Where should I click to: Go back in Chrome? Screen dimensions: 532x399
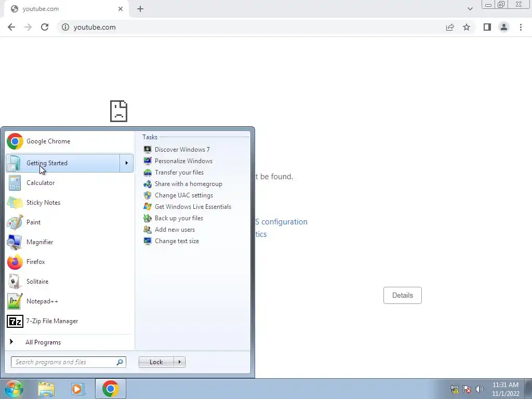point(11,27)
